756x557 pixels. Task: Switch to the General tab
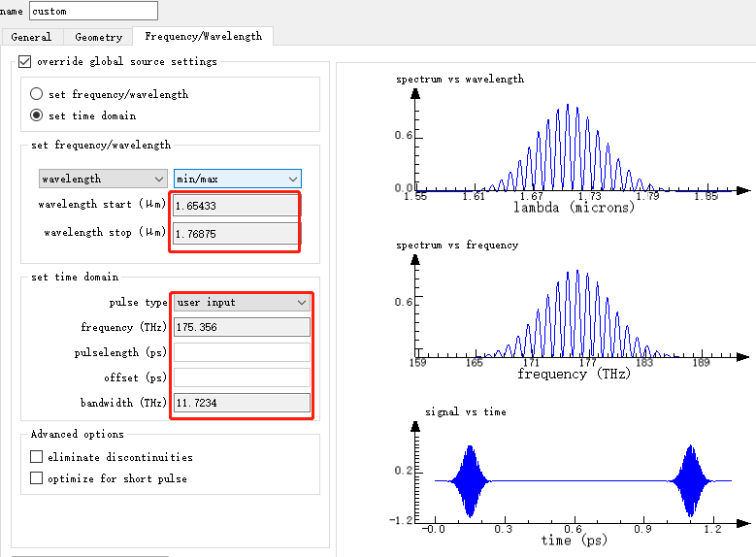[32, 37]
